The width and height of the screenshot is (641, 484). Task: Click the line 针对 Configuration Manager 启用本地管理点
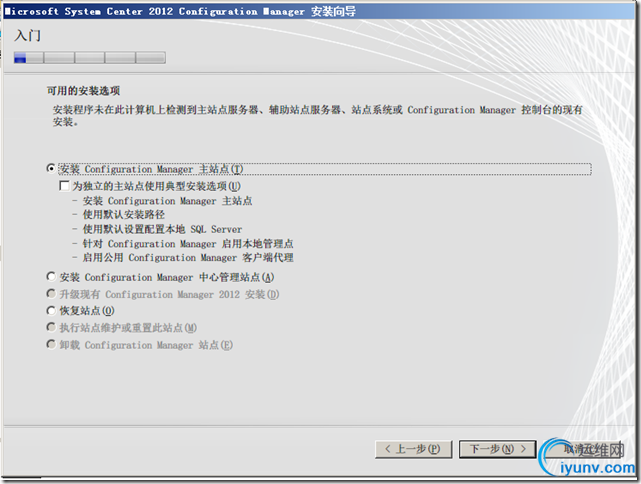[x=188, y=244]
